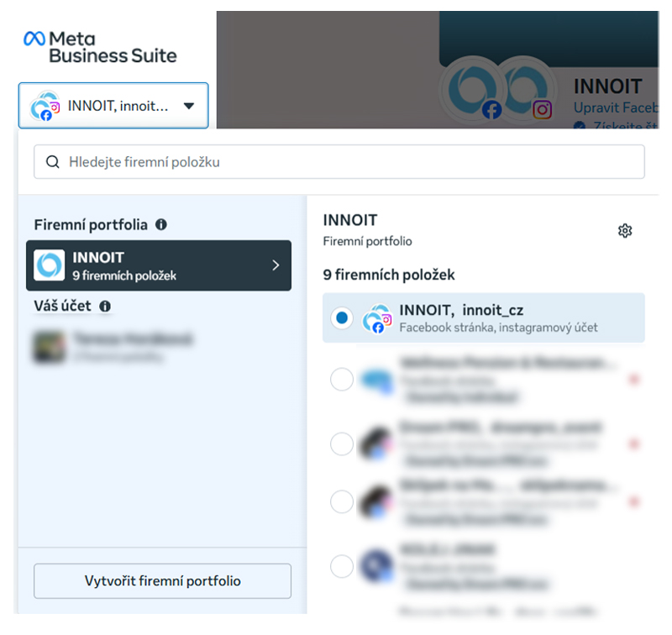This screenshot has width=672, height=635.
Task: Show info about Firemní portfolia
Action: pyautogui.click(x=161, y=224)
